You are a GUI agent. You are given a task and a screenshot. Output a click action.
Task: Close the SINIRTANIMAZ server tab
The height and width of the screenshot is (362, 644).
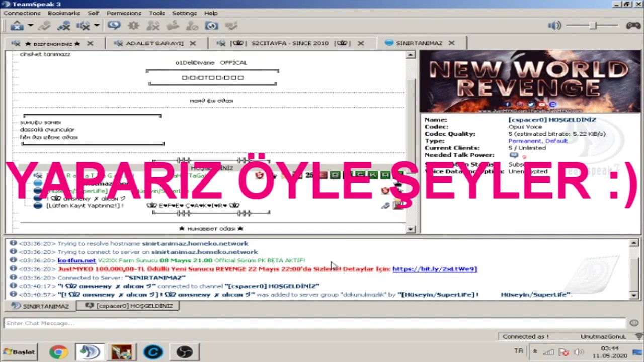tap(451, 43)
